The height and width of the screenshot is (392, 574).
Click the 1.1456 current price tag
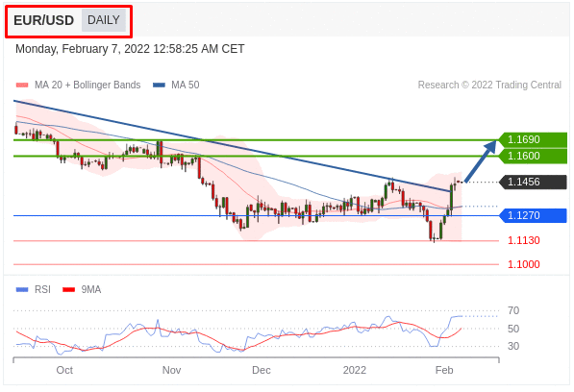533,182
